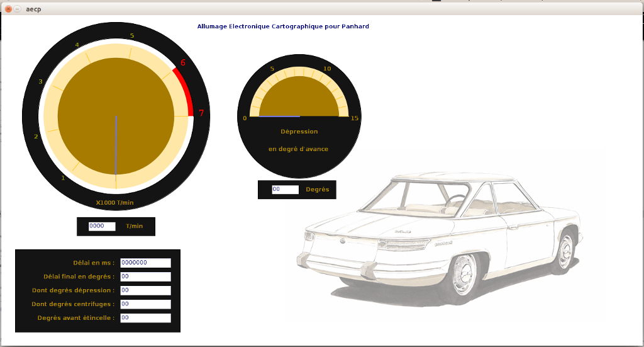This screenshot has width=644, height=347.
Task: Click the T/min RPM value field
Action: click(102, 226)
